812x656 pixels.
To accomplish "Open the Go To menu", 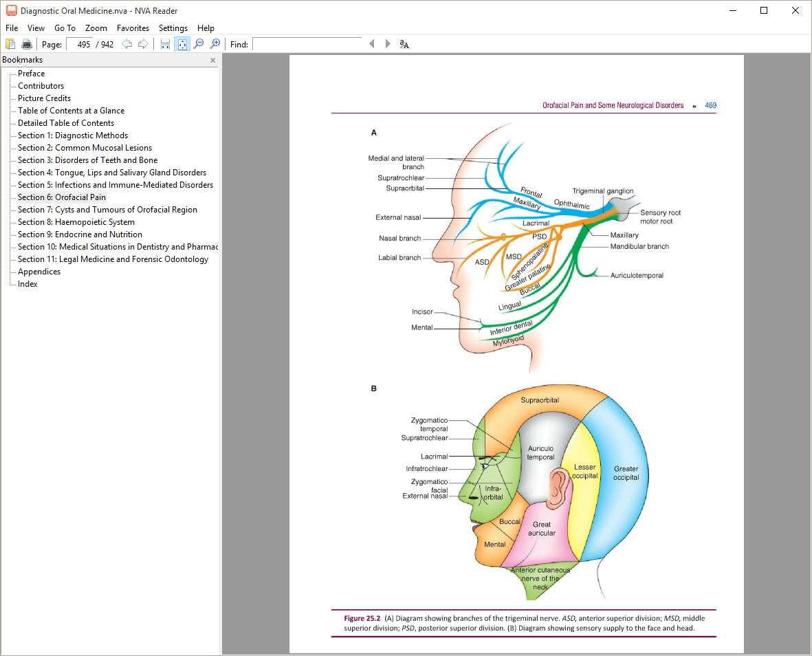I will (x=65, y=28).
